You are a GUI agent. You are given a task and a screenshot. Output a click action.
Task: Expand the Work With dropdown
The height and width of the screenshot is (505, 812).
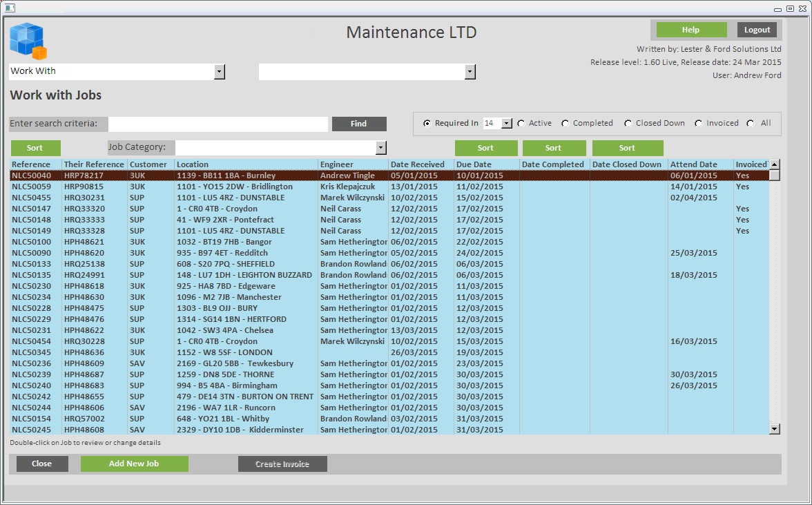pyautogui.click(x=220, y=71)
